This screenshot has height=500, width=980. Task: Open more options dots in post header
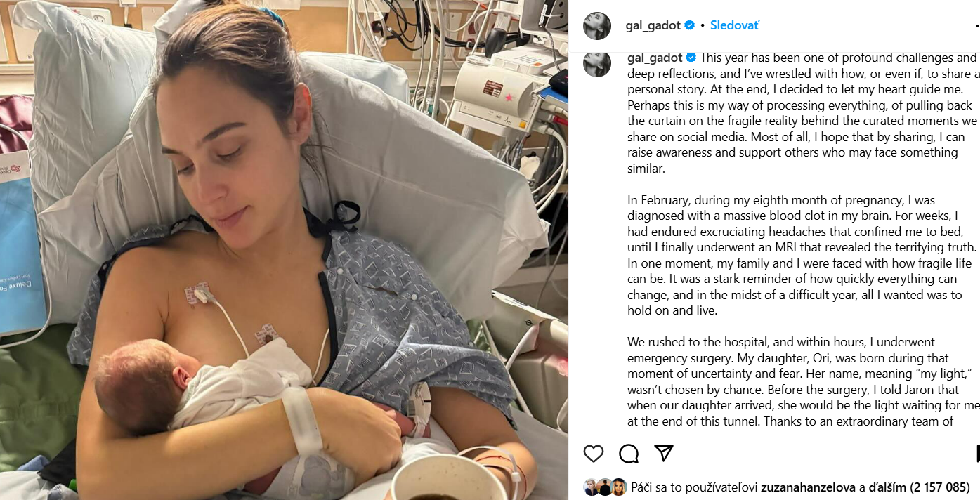click(x=977, y=26)
